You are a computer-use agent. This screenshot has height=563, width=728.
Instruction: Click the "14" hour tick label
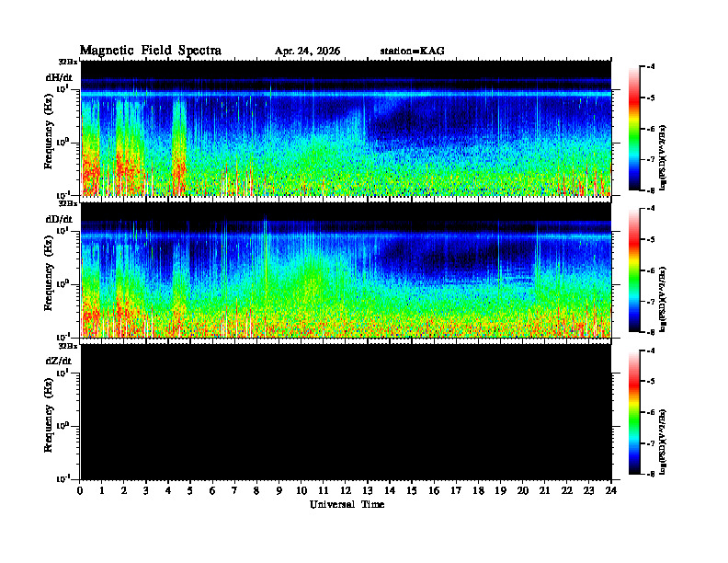390,491
